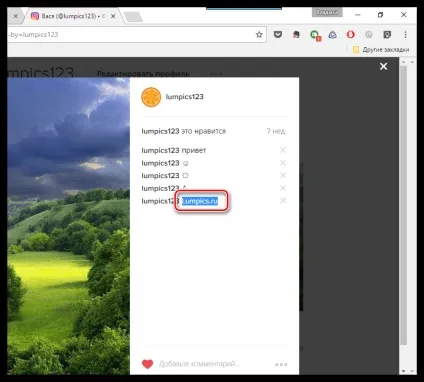Screen dimensions: 424x382
Task: Click the rightmost dark shield extension icon
Action: (x=387, y=34)
